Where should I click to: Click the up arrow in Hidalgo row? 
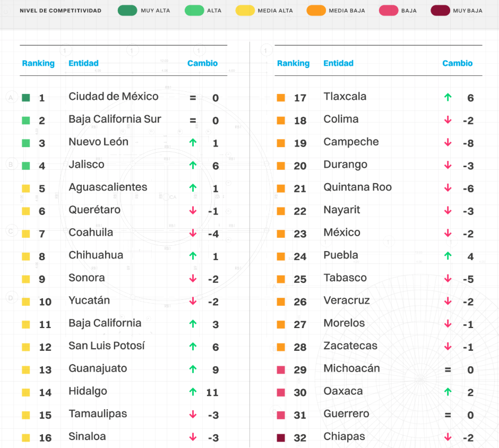pos(193,392)
